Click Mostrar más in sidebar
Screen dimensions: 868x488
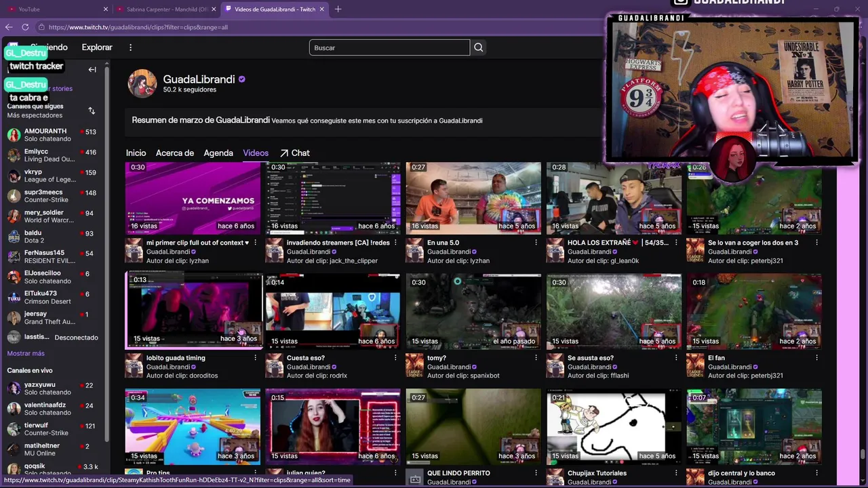pyautogui.click(x=26, y=353)
